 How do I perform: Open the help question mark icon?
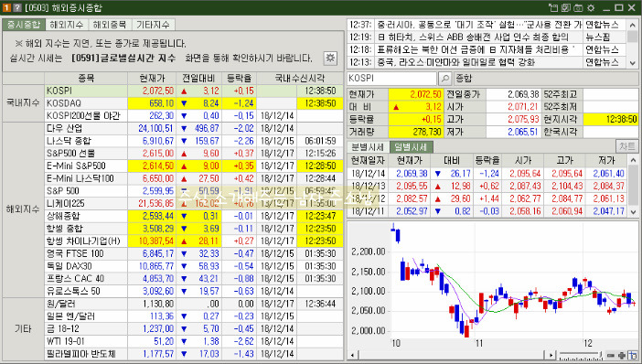pyautogui.click(x=17, y=7)
